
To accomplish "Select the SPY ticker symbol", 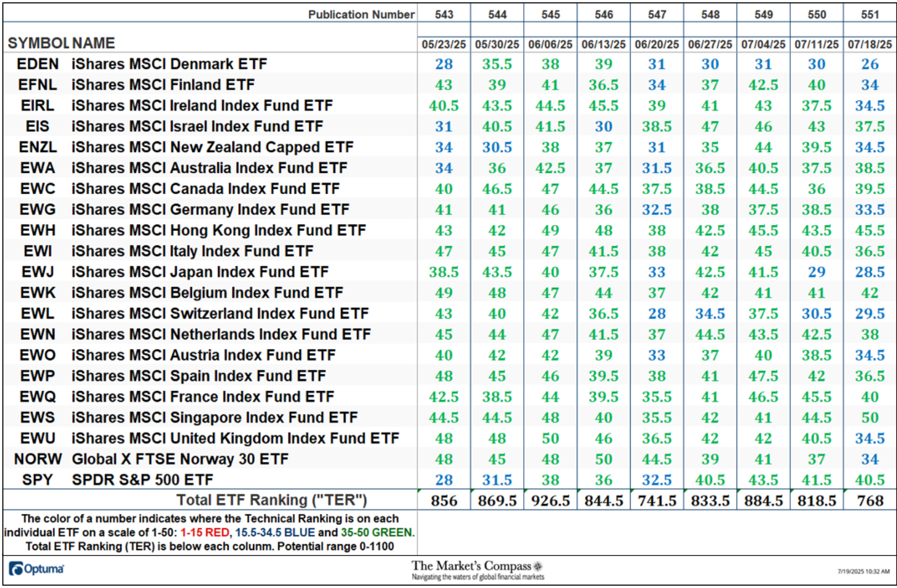I will pos(37,480).
